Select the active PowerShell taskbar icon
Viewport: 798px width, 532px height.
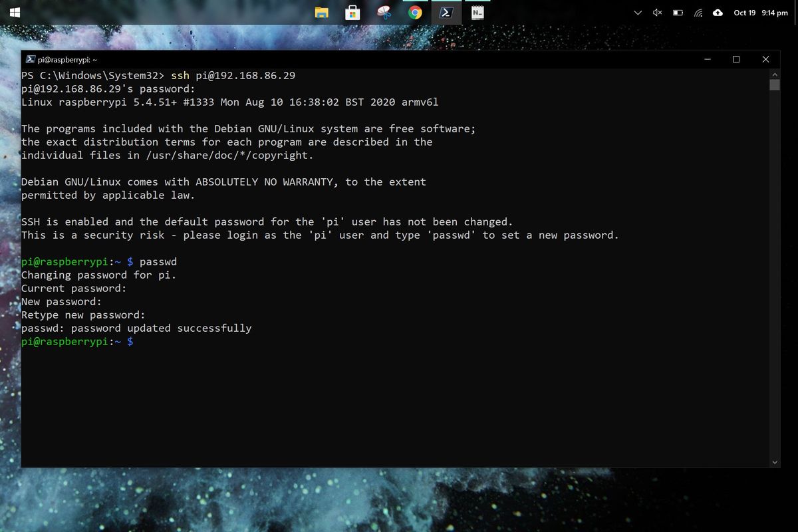tap(448, 12)
